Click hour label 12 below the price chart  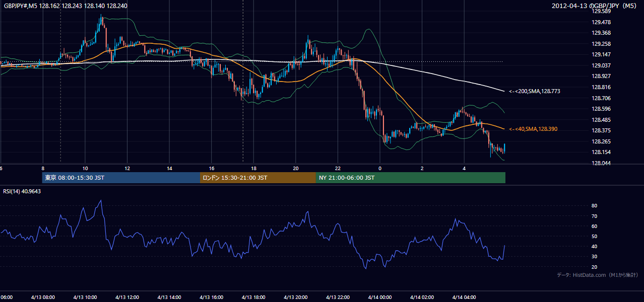[x=127, y=168]
